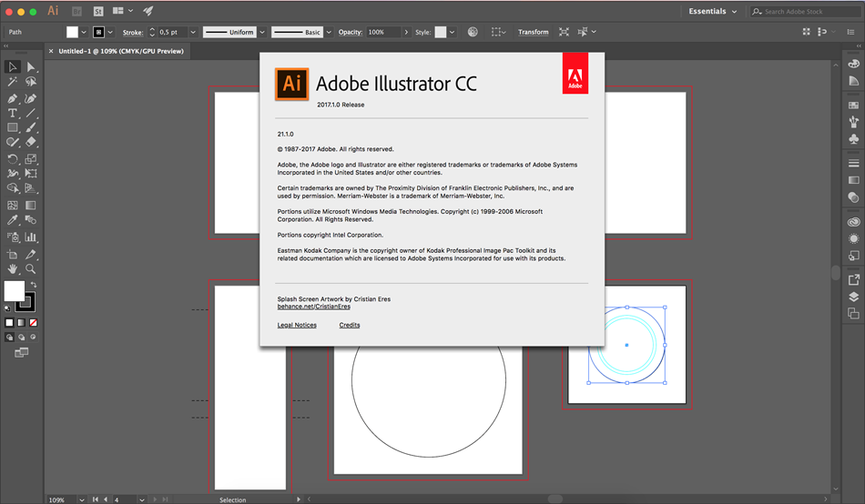
Task: Open the Color panel palette icon
Action: click(x=853, y=64)
